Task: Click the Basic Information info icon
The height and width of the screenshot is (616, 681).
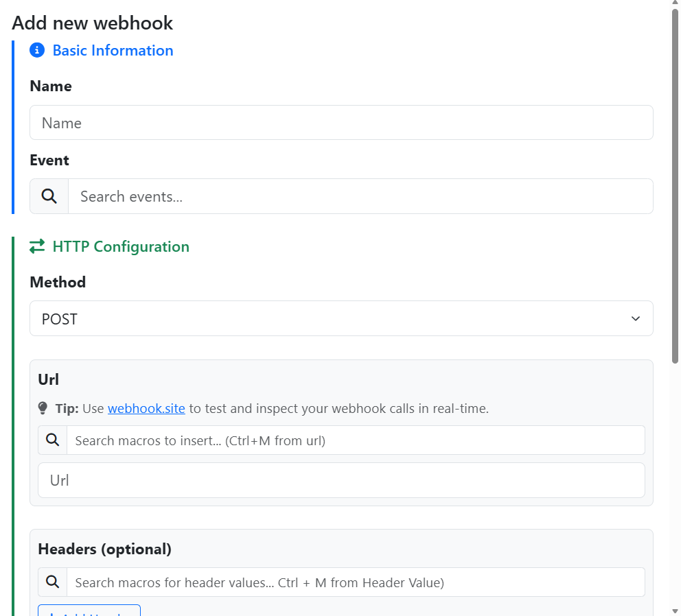Action: coord(37,51)
